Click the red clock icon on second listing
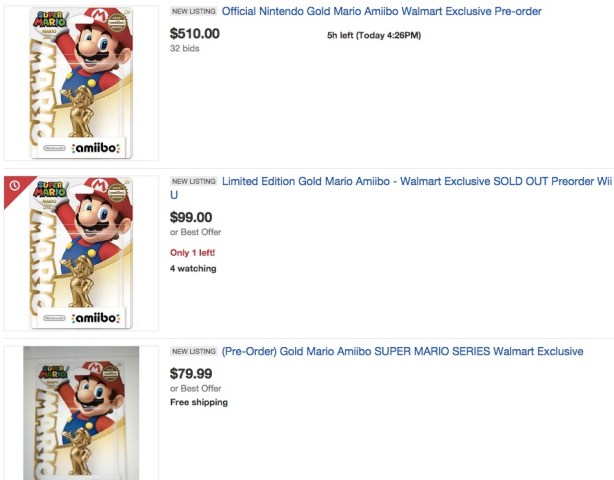 click(x=15, y=186)
